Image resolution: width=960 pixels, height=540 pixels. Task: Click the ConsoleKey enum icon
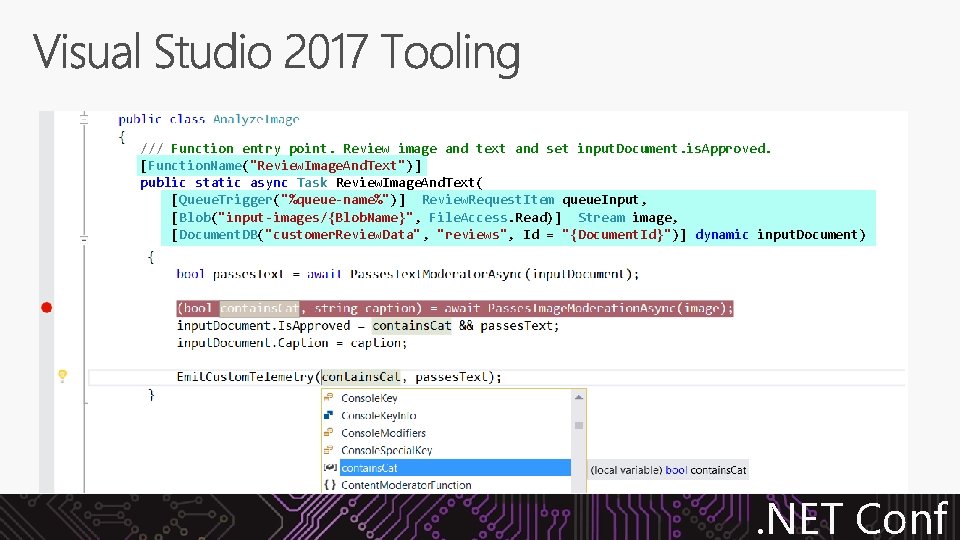329,397
